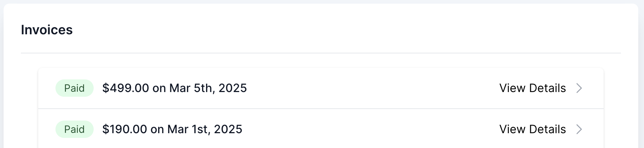Image resolution: width=644 pixels, height=148 pixels.
Task: Click the Paid badge on the $190.00 invoice
Action: (75, 129)
